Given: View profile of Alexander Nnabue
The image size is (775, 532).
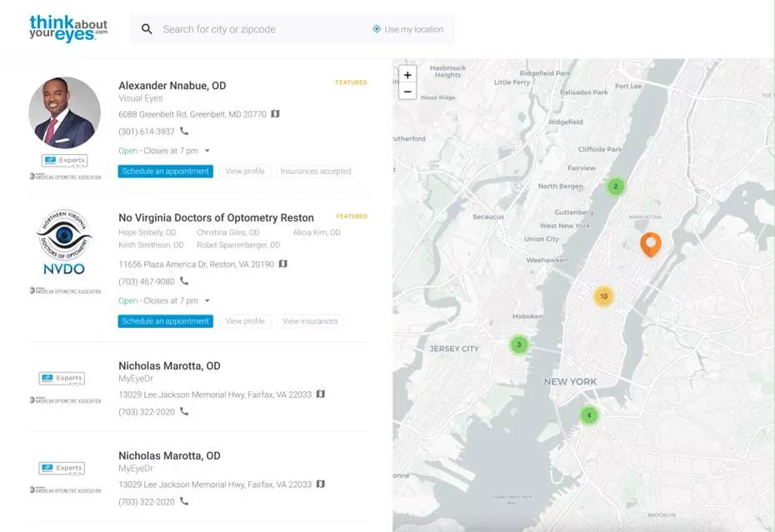Looking at the screenshot, I should click(245, 172).
